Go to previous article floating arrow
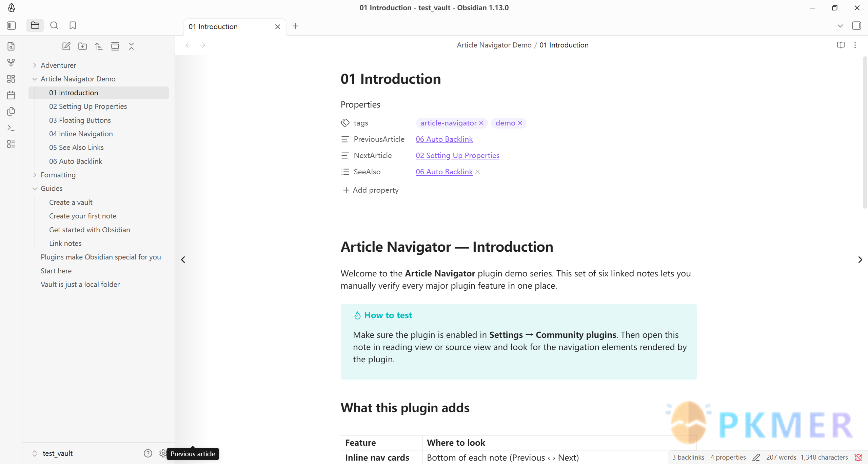Viewport: 868px width, 464px height. 183,260
